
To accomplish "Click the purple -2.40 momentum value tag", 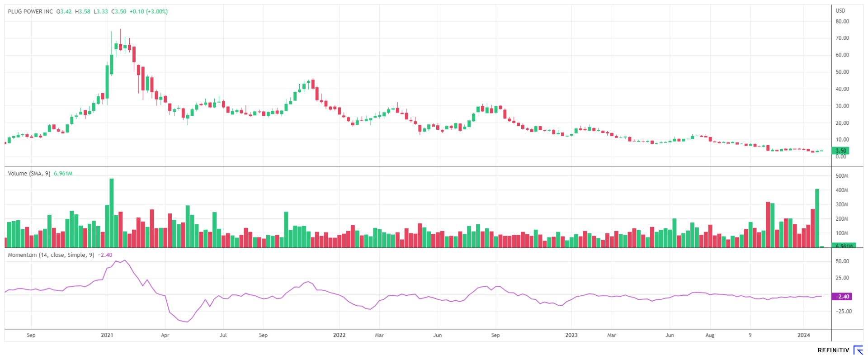I will coord(842,297).
